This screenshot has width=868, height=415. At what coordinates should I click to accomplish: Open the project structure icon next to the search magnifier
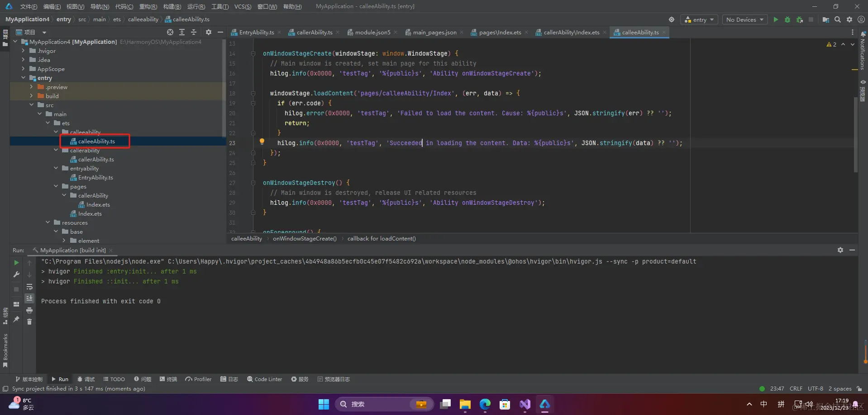coord(826,19)
